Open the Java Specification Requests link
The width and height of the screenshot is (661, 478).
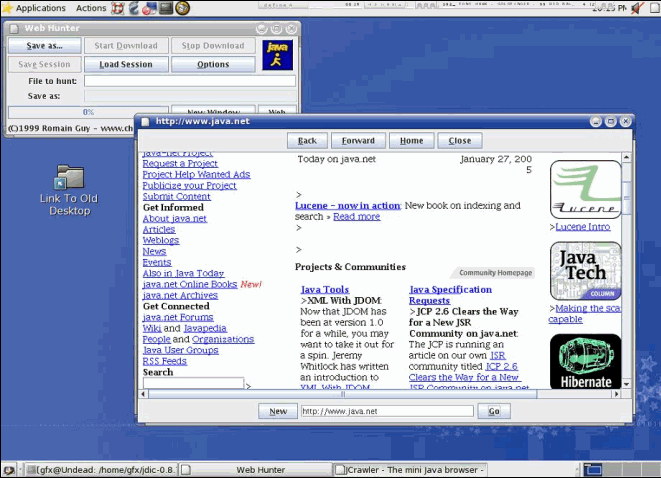[450, 295]
